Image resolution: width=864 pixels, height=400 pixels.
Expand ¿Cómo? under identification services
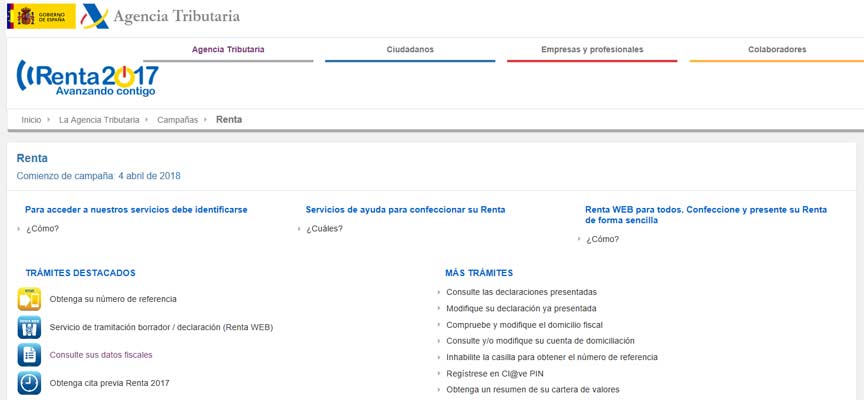click(42, 229)
